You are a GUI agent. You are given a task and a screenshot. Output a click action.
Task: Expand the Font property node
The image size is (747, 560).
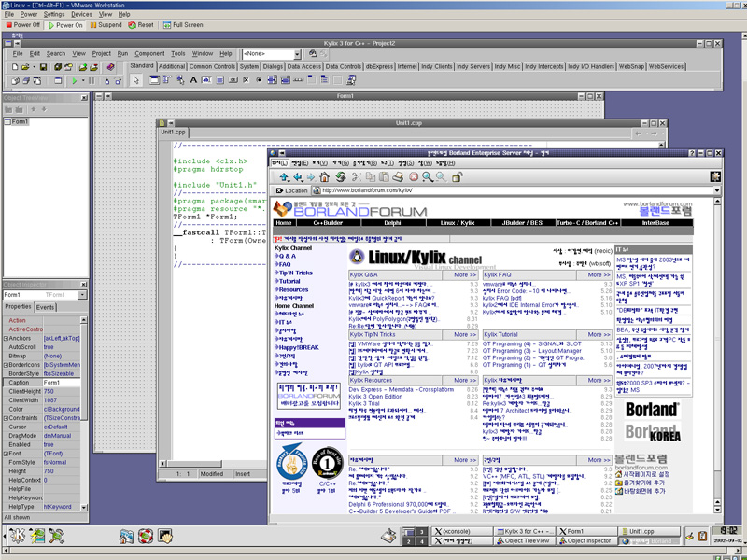coord(5,453)
